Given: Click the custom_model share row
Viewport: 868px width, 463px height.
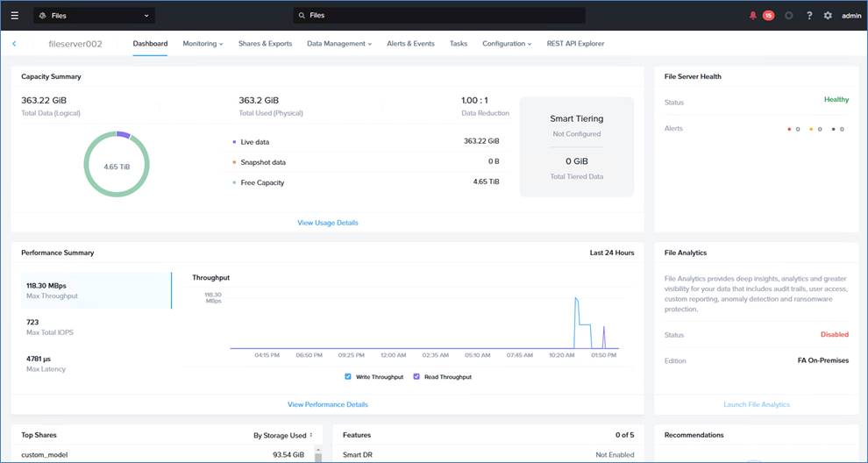Looking at the screenshot, I should [163, 455].
